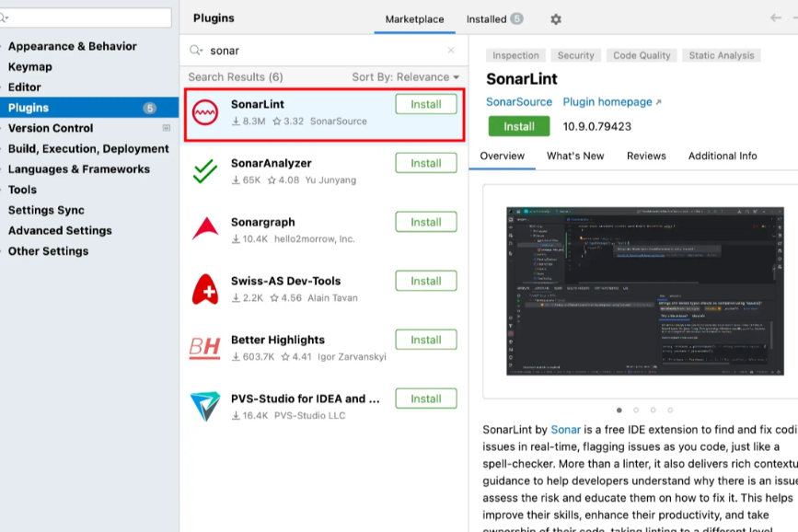Open the plugins gear settings menu
Screen dimensions: 798x532
pos(556,19)
